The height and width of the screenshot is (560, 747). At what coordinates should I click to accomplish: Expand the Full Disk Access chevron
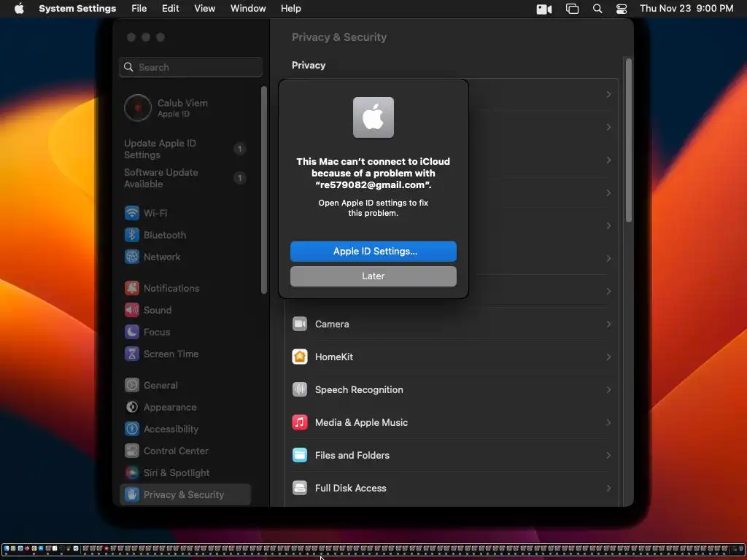608,488
